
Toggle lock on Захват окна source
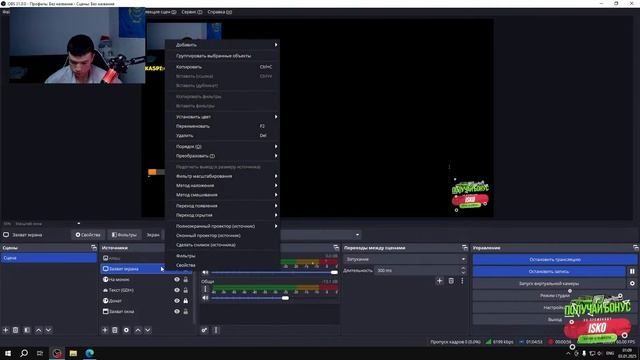(x=186, y=311)
